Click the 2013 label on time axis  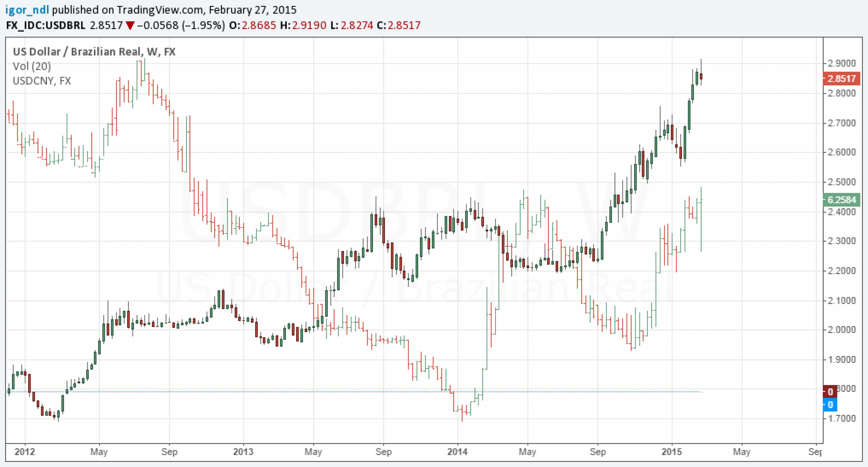(x=243, y=451)
